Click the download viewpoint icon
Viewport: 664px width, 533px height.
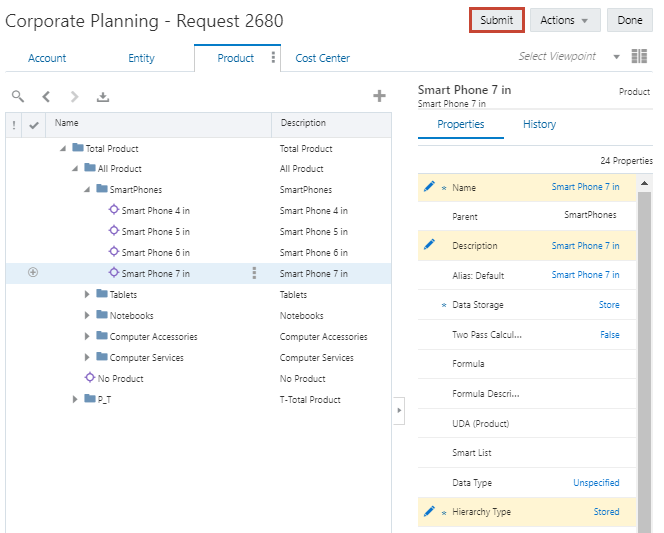tap(103, 97)
